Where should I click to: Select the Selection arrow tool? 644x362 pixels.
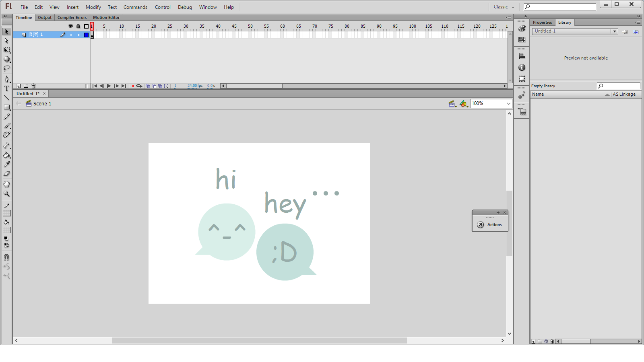[6, 31]
